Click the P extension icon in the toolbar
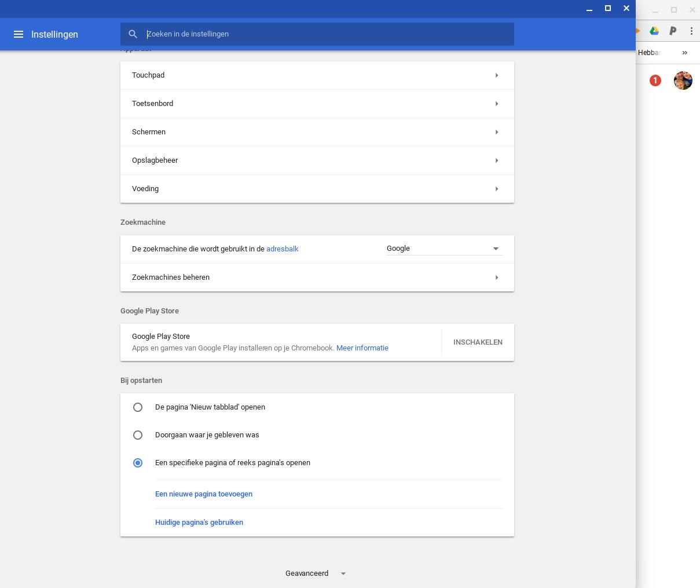Image resolution: width=700 pixels, height=588 pixels. (673, 31)
